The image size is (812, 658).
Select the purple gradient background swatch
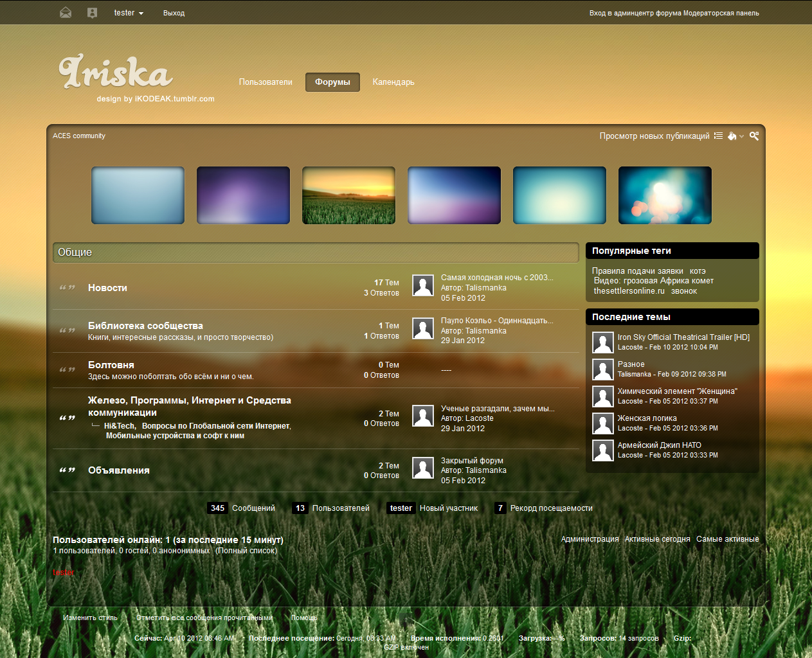(243, 195)
